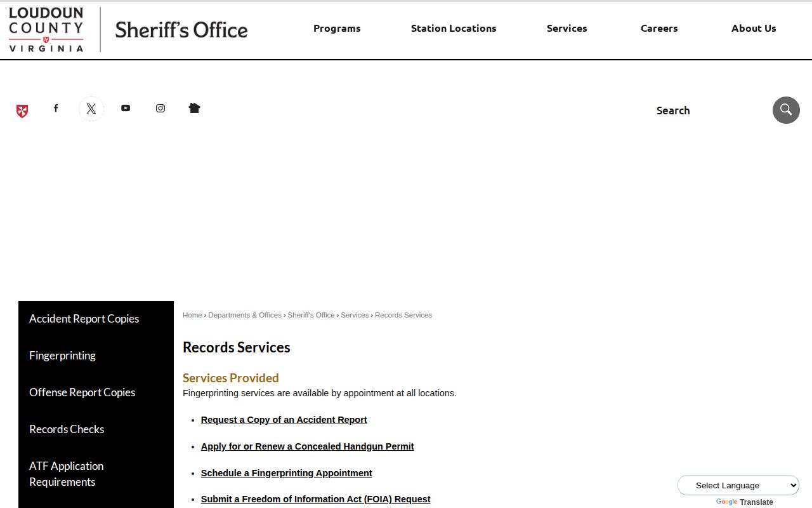Click the Services Provided heading

tap(231, 378)
